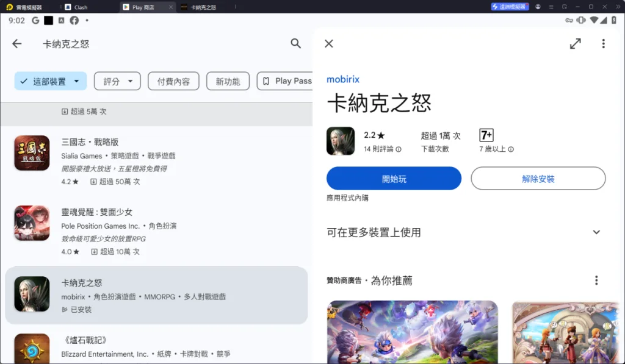Close the Play 商店 tab
Screen dimensions: 625x364
click(171, 7)
